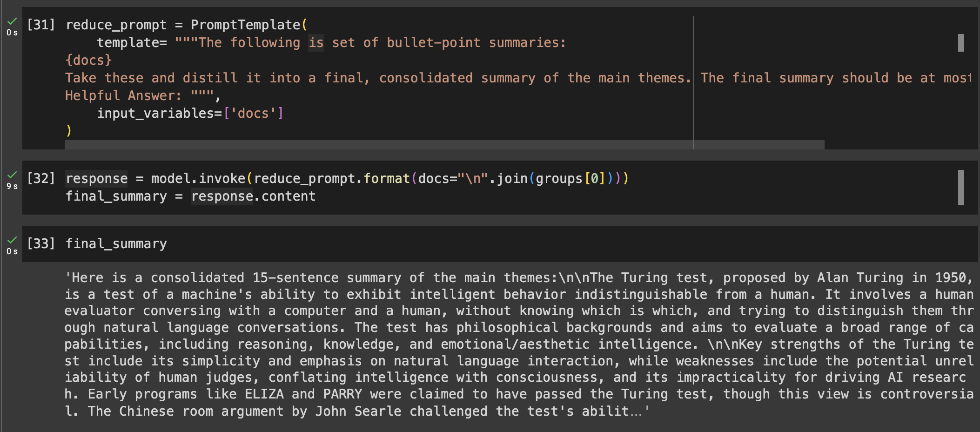Click the [33] execution count label
This screenshot has width=980, height=432.
41,243
